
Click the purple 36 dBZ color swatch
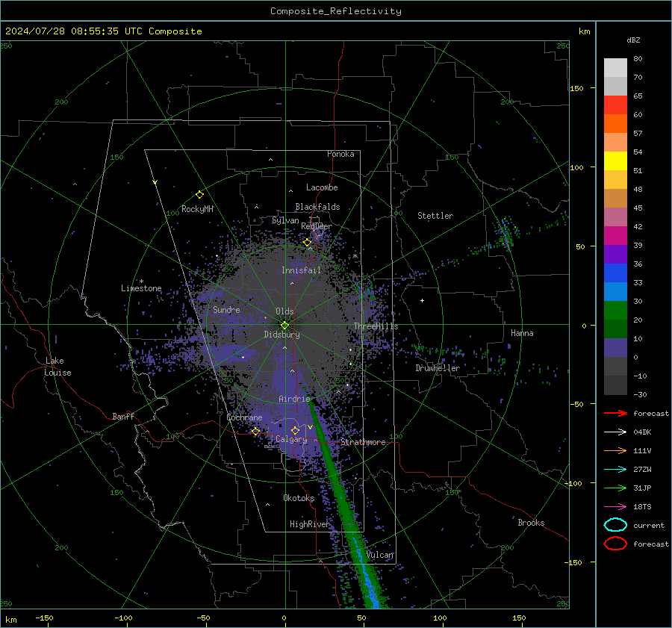pos(615,254)
